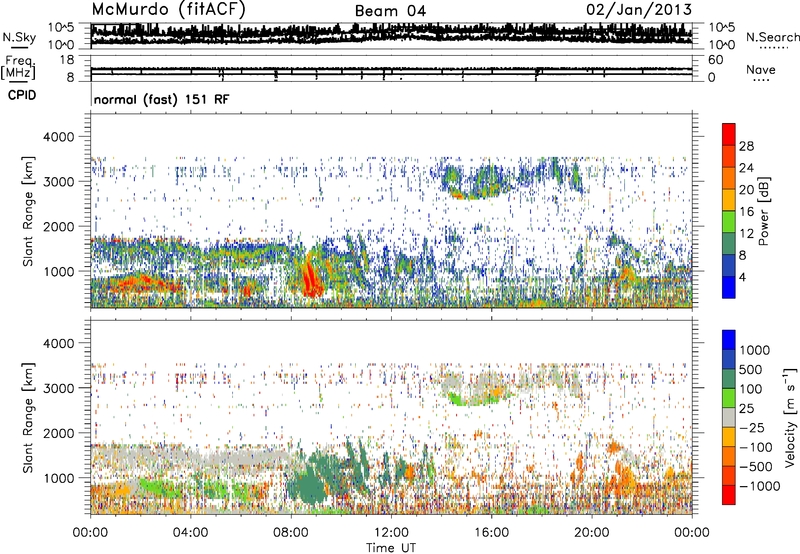Click the Nave legend label

(x=761, y=69)
